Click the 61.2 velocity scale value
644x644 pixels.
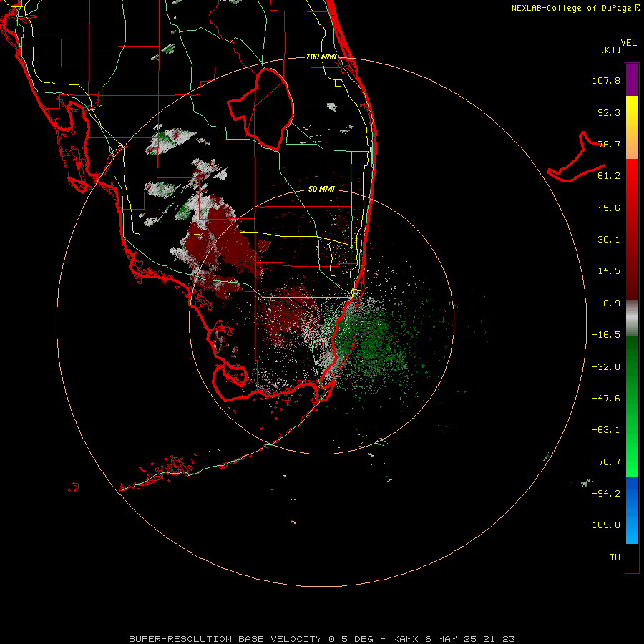pos(609,176)
